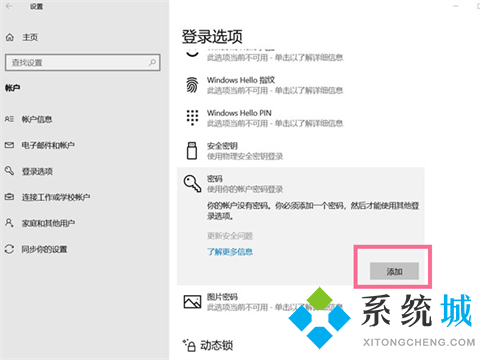This screenshot has width=480, height=360.
Task: Open 同步你的设置 in the sidebar
Action: click(x=44, y=249)
